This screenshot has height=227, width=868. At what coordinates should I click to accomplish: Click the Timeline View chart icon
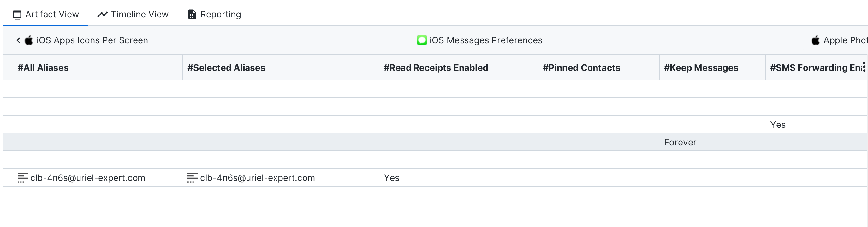(x=102, y=15)
